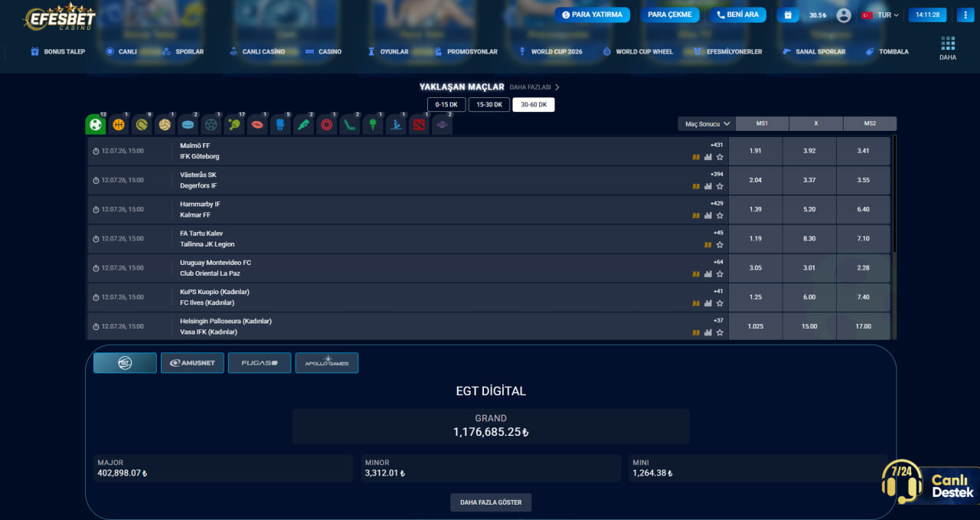Select the green hockey stick icon
The height and width of the screenshot is (520, 980).
click(350, 124)
